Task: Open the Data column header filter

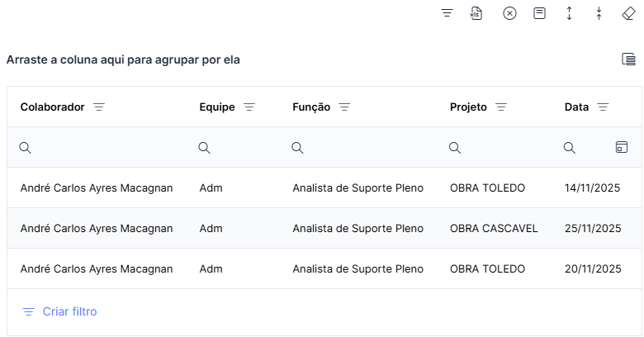Action: 603,107
